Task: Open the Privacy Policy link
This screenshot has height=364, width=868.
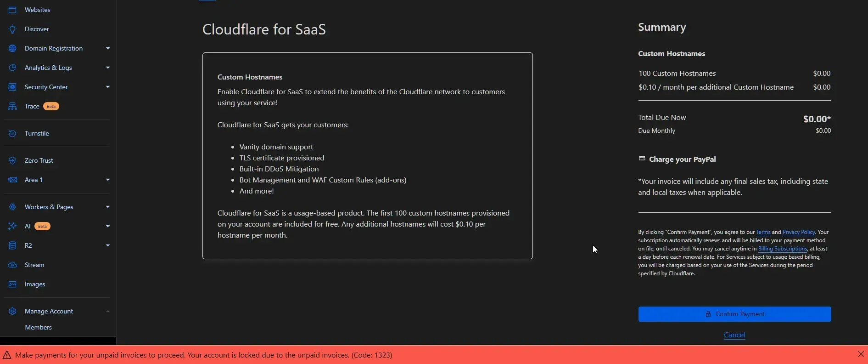Action: click(x=799, y=232)
